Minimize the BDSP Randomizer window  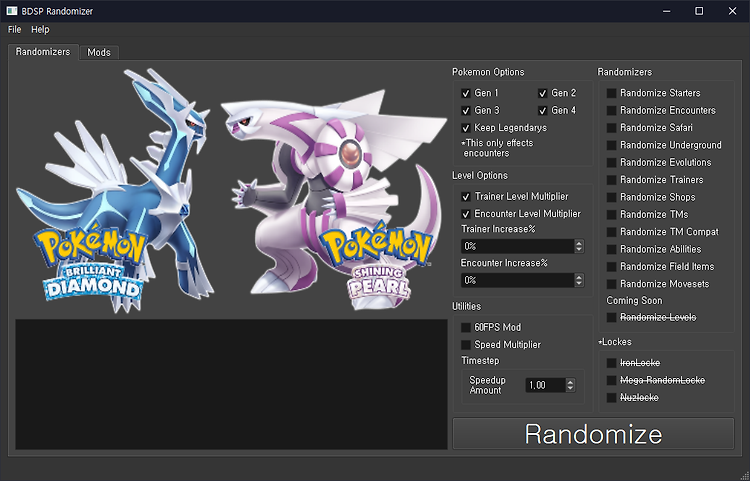coord(666,11)
